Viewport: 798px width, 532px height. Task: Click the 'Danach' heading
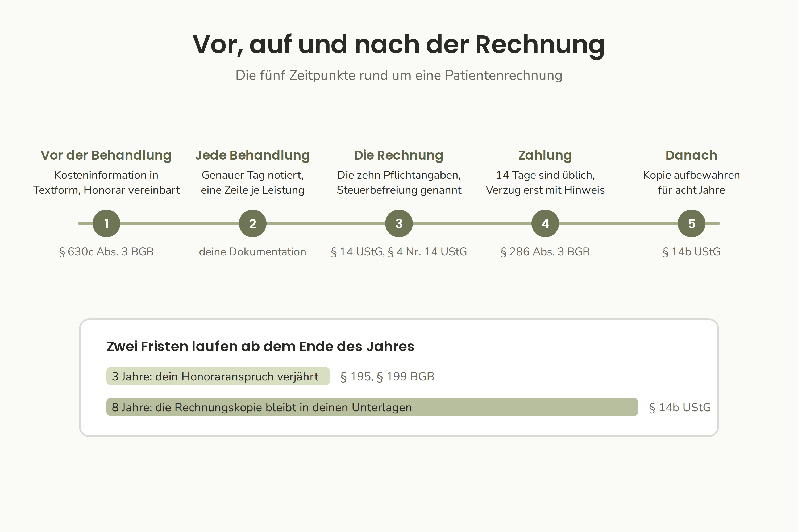click(x=691, y=155)
